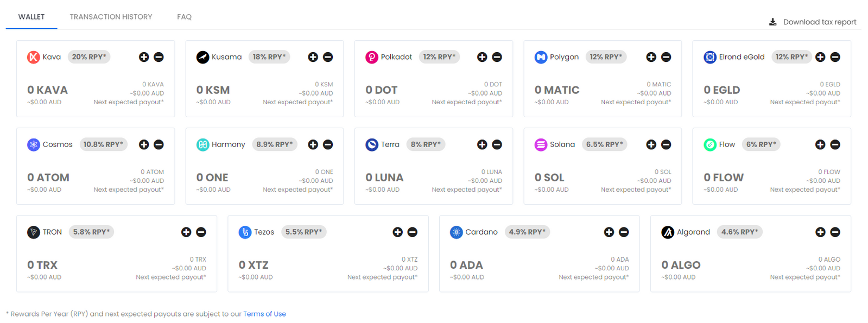
Task: Click the Solana minus icon
Action: pos(666,144)
